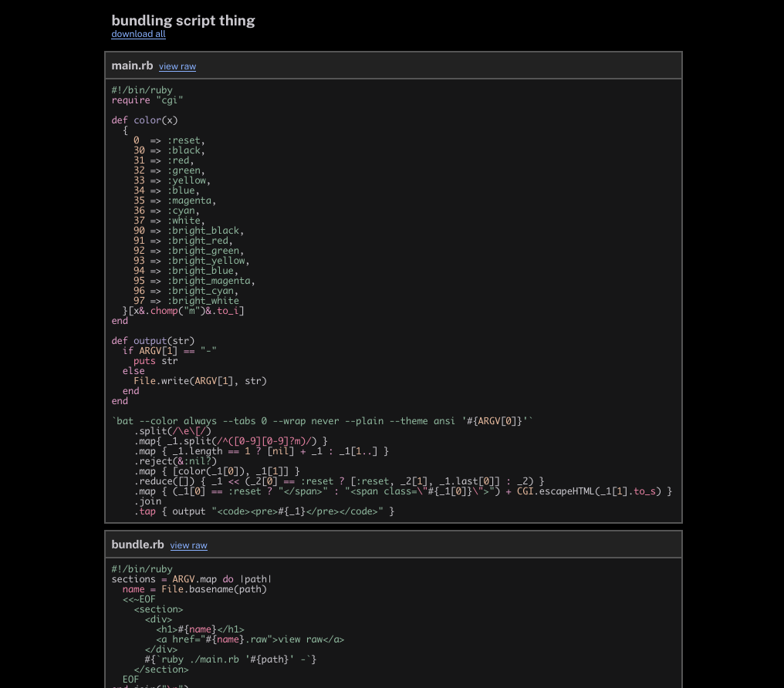The height and width of the screenshot is (688, 784).
Task: Open the view raw link for bundle.rb
Action: [188, 545]
